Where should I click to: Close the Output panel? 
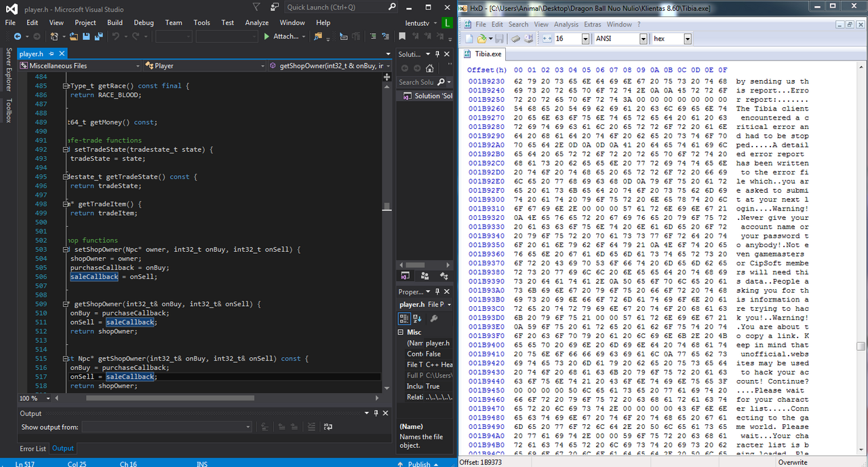pos(386,413)
